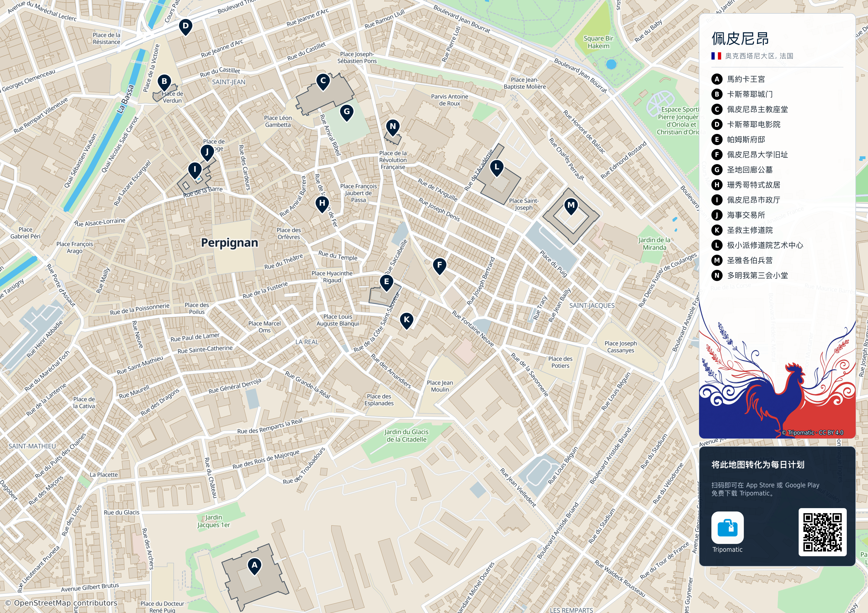Click the 佩皮尼昂 city title
The image size is (868, 613).
(740, 39)
